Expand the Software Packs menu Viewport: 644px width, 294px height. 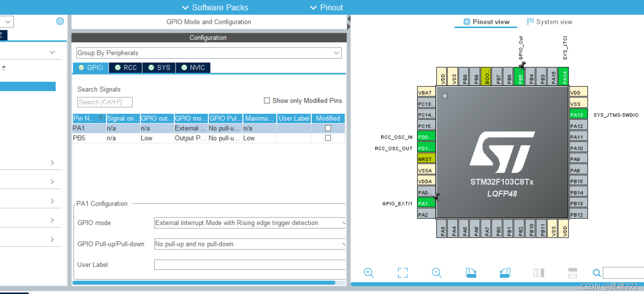pos(215,7)
